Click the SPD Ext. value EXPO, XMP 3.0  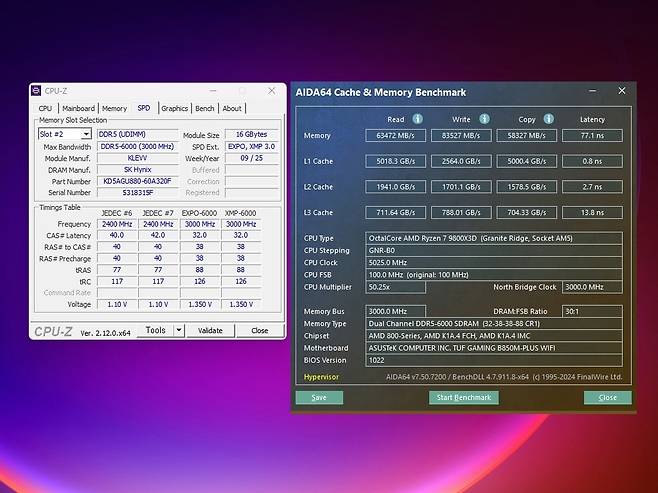pyautogui.click(x=251, y=146)
